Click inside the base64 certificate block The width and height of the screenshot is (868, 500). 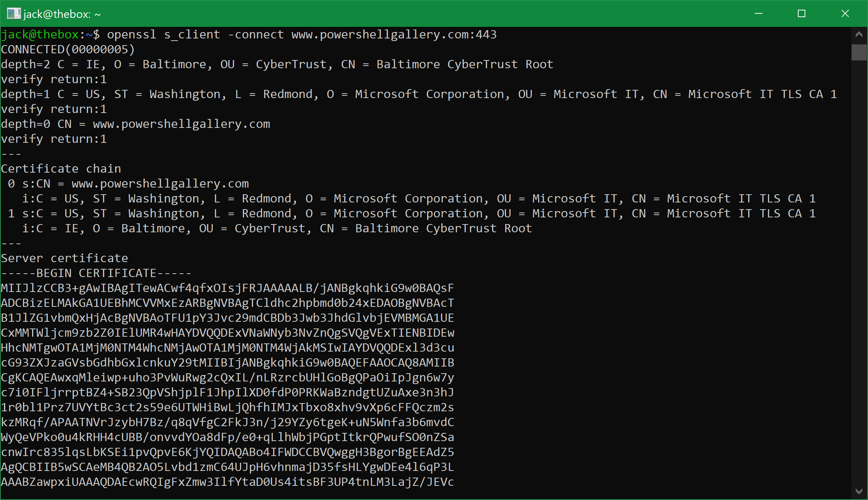point(224,377)
